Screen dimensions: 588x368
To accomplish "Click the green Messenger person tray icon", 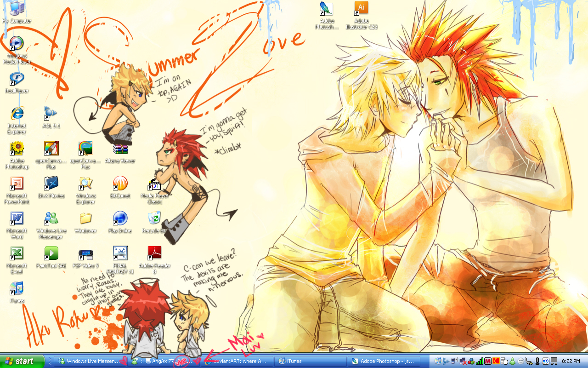I will [x=512, y=361].
